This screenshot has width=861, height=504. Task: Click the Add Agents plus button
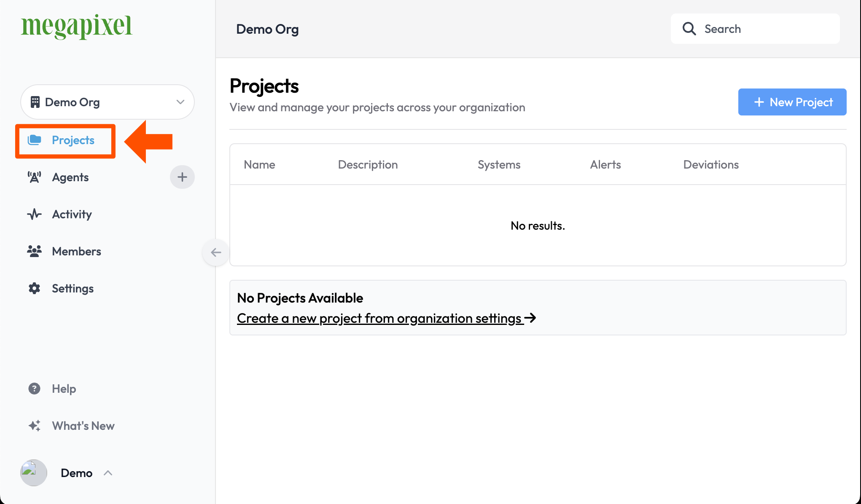tap(182, 177)
